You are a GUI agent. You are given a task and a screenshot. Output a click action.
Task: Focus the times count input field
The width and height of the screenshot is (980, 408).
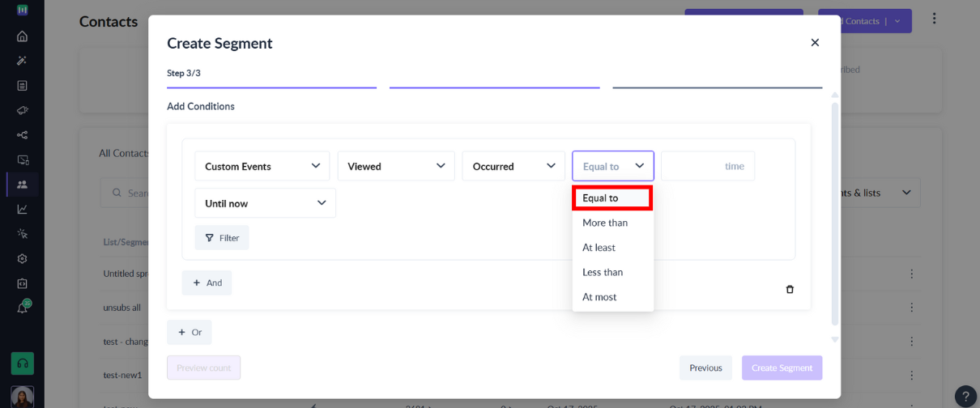708,166
